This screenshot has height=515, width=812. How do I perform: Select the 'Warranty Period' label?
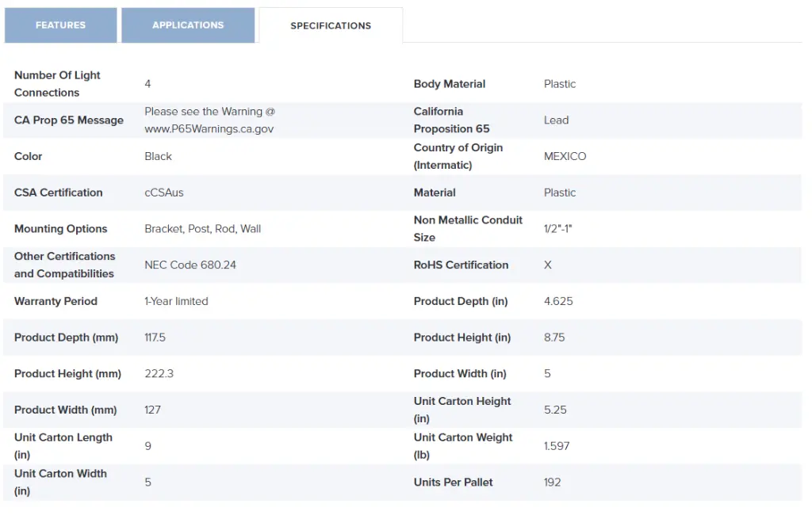click(56, 301)
